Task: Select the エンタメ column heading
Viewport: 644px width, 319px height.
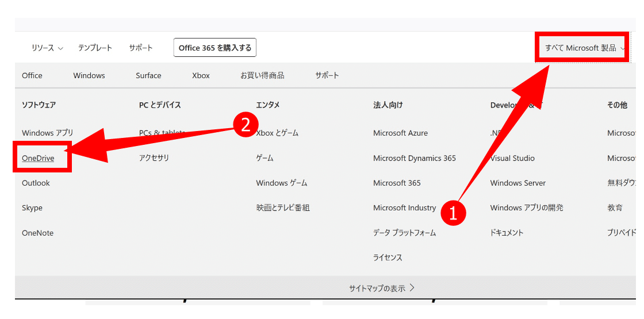Action: tap(268, 105)
